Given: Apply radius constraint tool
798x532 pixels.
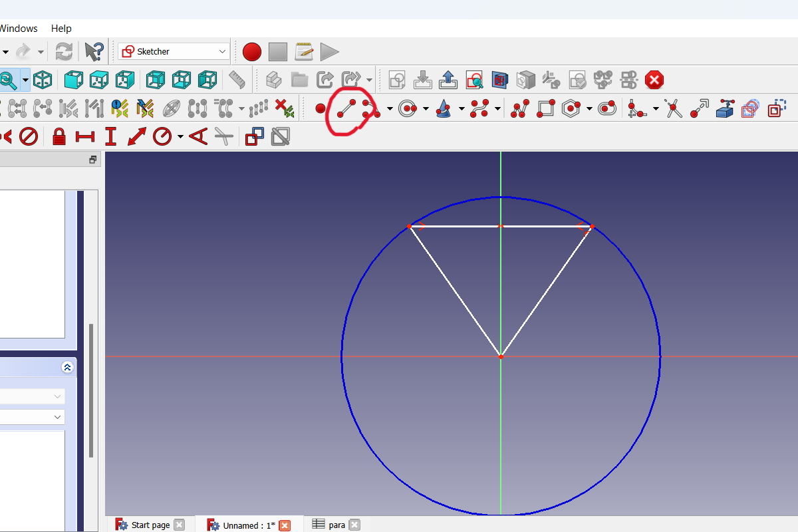Looking at the screenshot, I should pos(162,137).
